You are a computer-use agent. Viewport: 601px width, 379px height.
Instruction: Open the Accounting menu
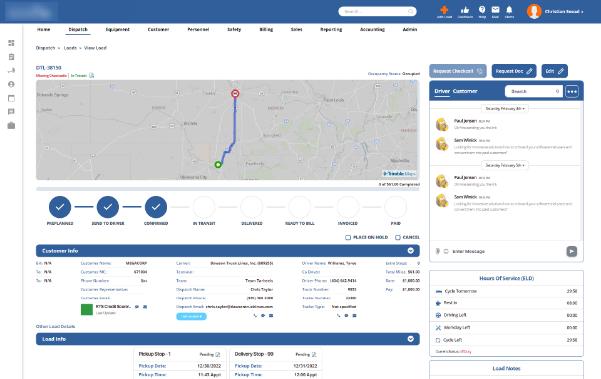372,30
